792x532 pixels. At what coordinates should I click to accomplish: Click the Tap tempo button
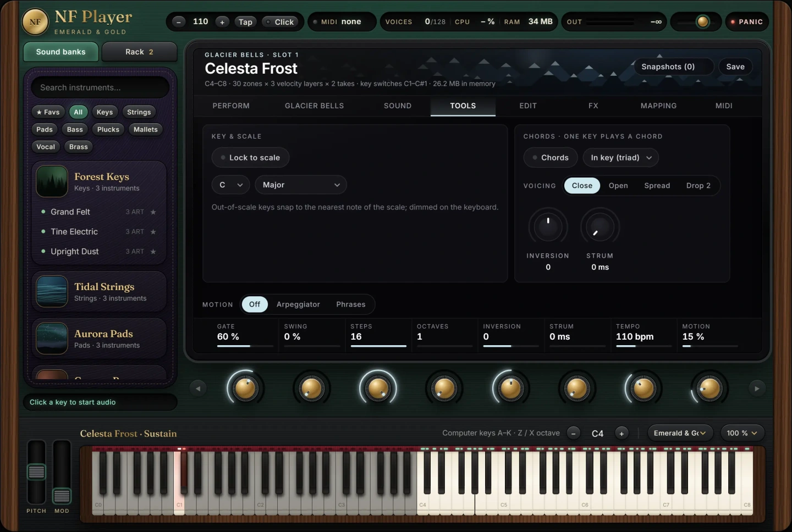point(245,22)
